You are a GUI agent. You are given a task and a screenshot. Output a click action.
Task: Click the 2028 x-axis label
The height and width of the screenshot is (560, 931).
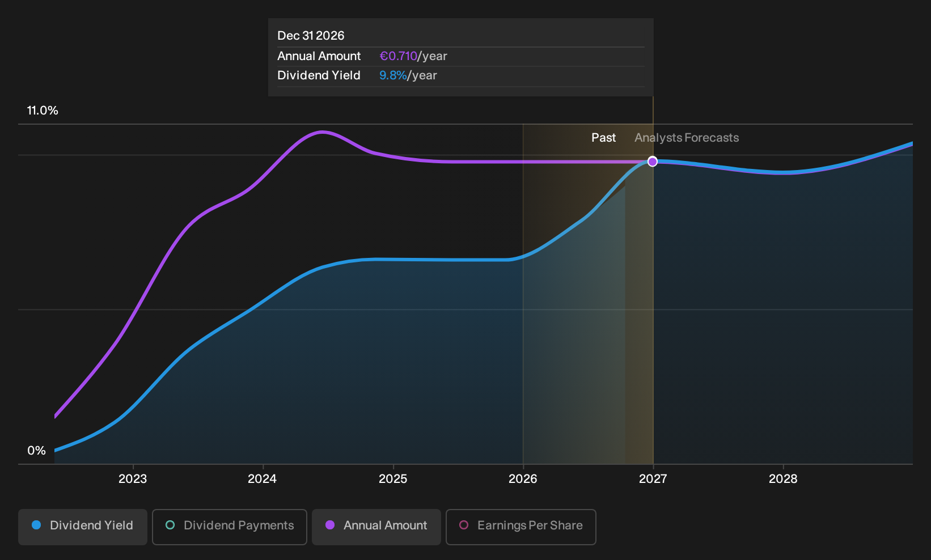click(x=783, y=479)
